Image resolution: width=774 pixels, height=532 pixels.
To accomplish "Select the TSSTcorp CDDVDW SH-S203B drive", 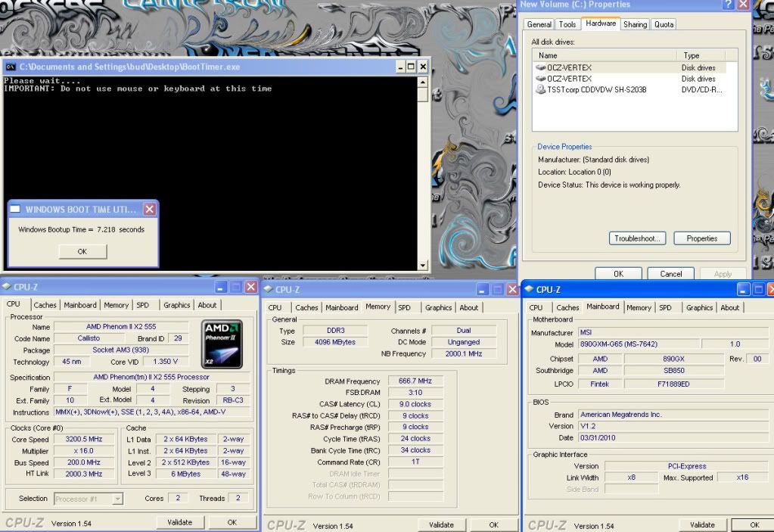I will click(596, 89).
